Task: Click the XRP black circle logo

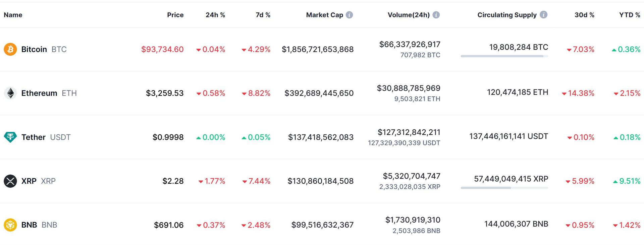Action: coord(10,181)
